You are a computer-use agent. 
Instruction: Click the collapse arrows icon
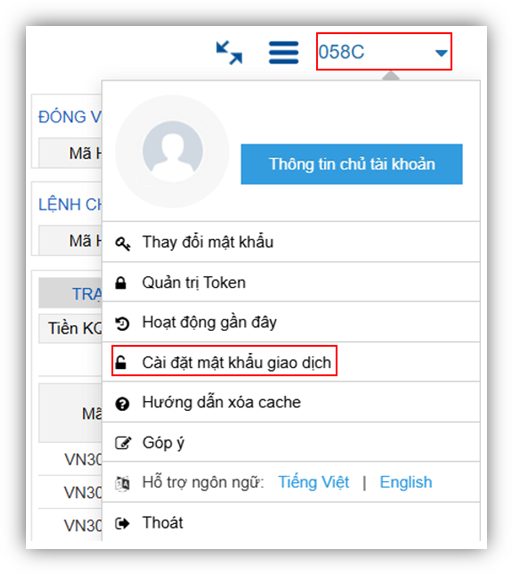click(x=229, y=52)
